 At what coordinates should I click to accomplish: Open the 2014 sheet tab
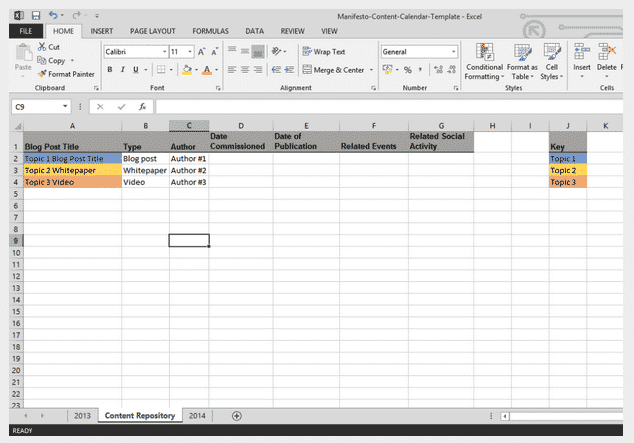point(197,416)
